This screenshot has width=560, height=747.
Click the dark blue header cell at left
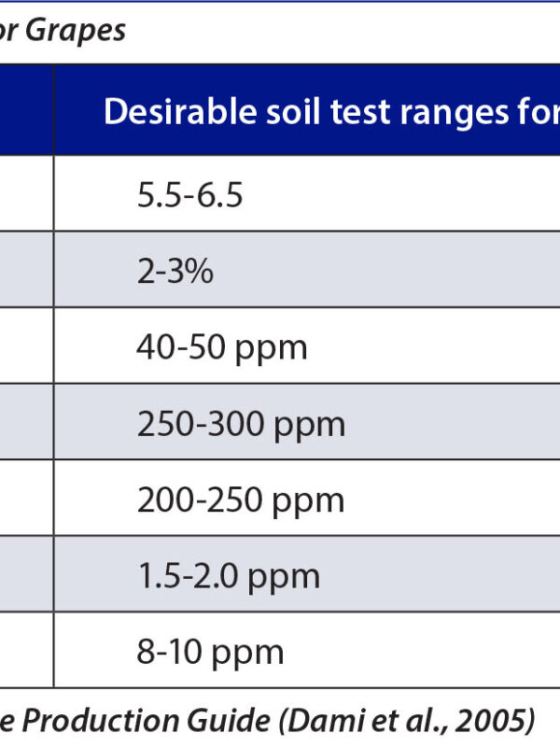[x=26, y=110]
